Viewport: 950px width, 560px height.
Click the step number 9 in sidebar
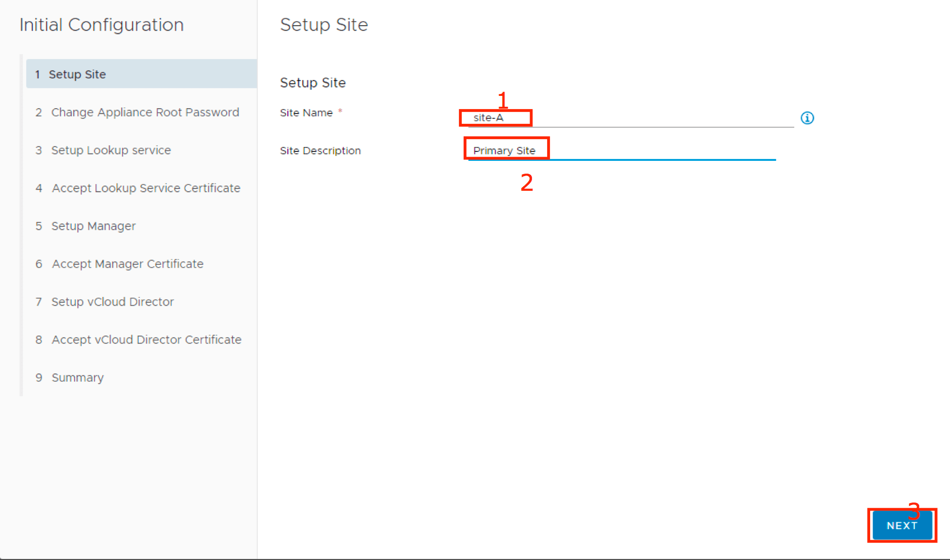(x=39, y=378)
